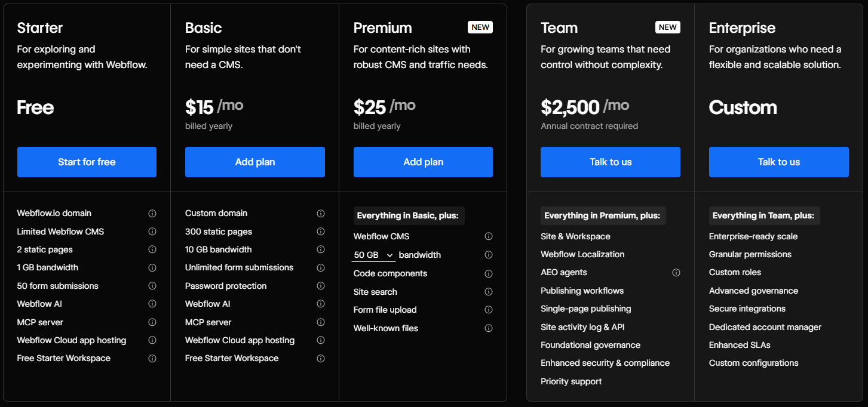Click the NEW badge on Team
Image resolution: width=868 pixels, height=407 pixels.
coord(668,27)
